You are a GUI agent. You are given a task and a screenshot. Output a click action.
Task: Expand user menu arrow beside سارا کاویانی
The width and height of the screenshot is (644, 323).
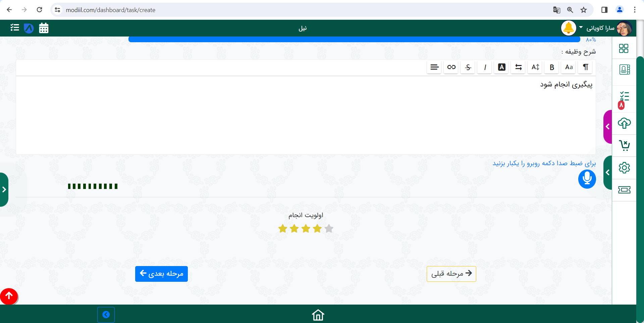coord(581,27)
